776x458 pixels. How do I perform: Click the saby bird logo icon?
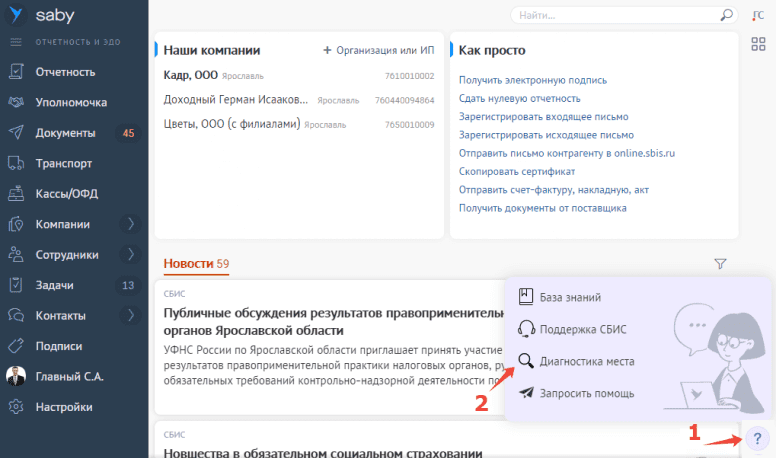[x=16, y=15]
